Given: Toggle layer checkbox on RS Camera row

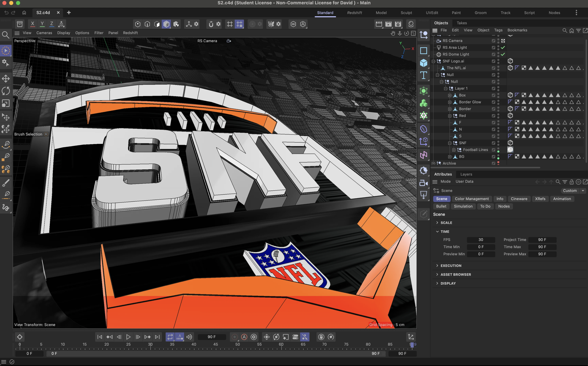Looking at the screenshot, I should pos(493,41).
